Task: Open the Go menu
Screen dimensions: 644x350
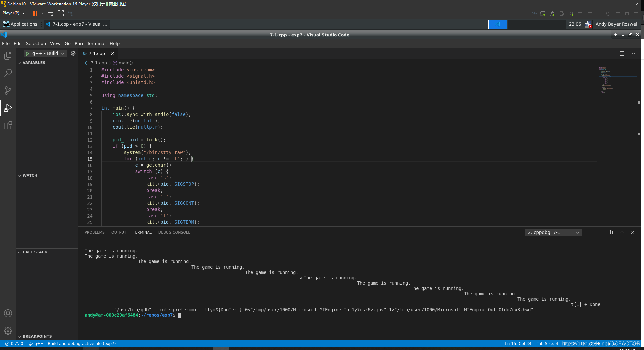Action: tap(68, 43)
